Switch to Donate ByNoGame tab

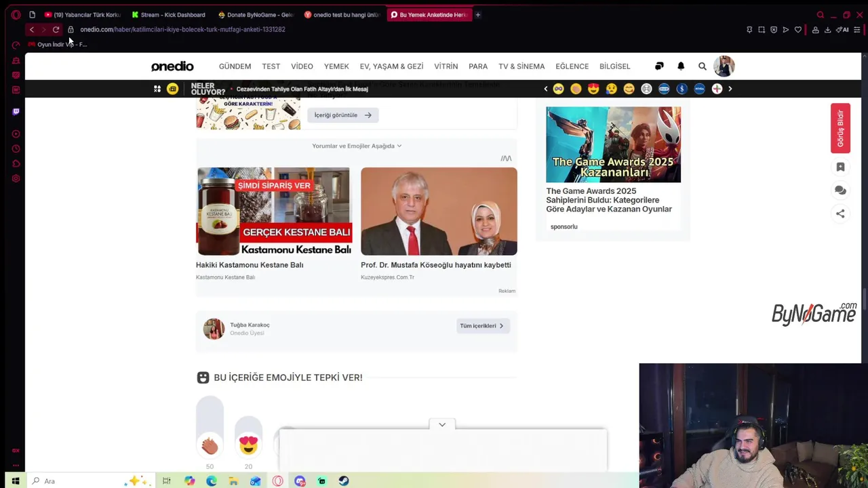coord(256,14)
